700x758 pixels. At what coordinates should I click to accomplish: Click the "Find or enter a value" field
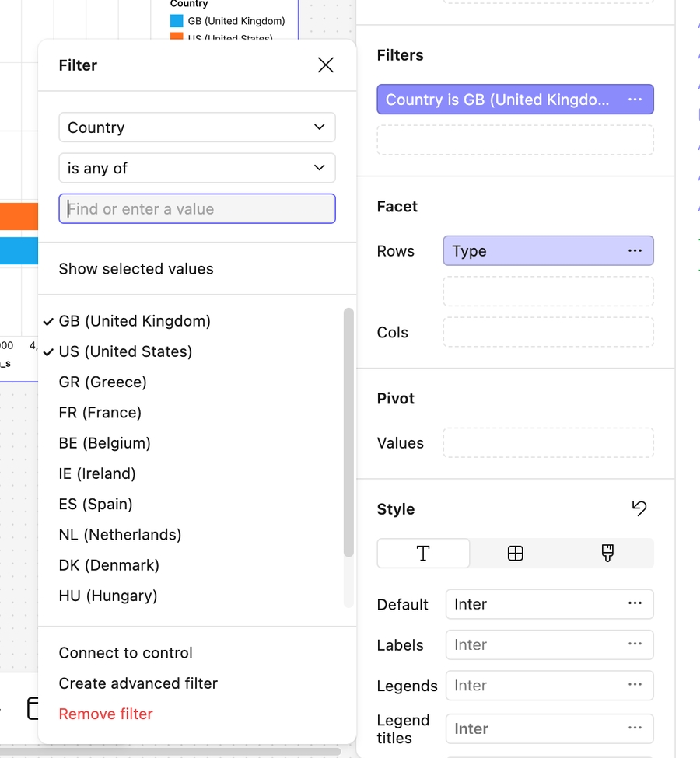tap(197, 209)
